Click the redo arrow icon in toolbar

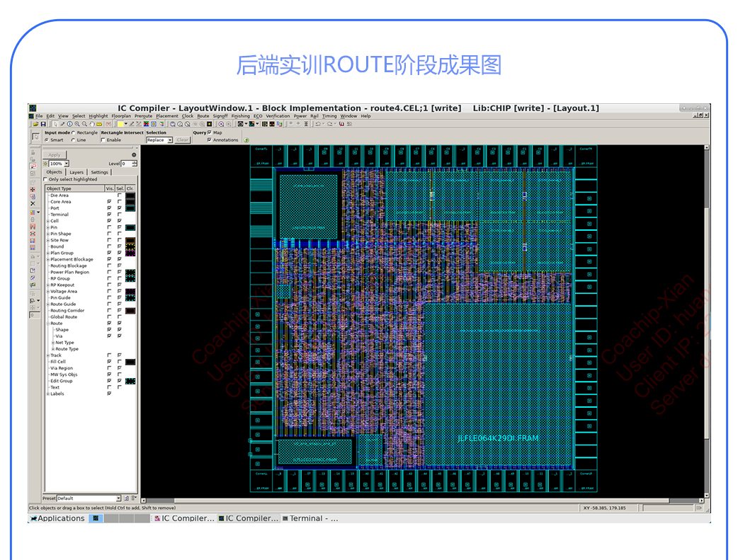click(330, 124)
